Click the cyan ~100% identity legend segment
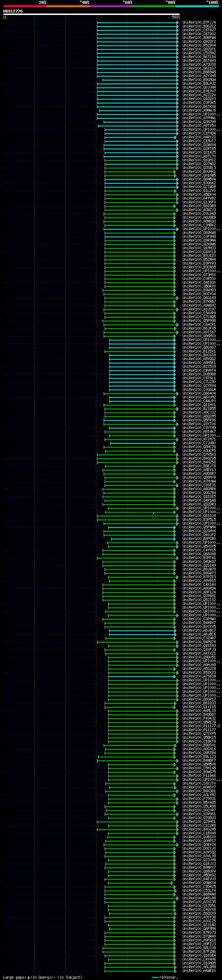This screenshot has height=980, width=222. (x=197, y=6)
